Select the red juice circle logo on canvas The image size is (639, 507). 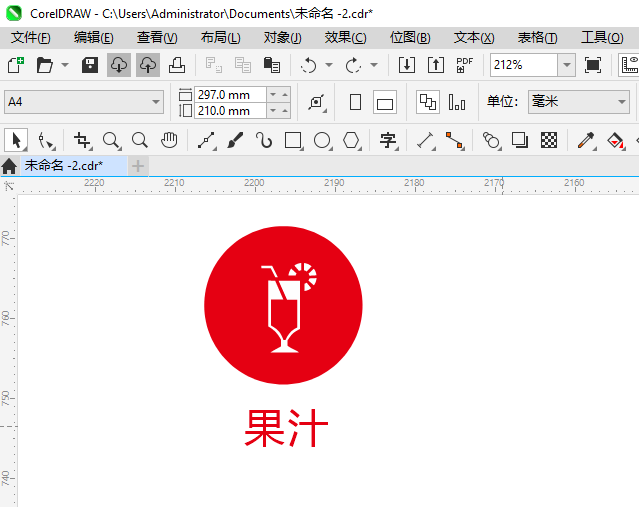coord(283,305)
